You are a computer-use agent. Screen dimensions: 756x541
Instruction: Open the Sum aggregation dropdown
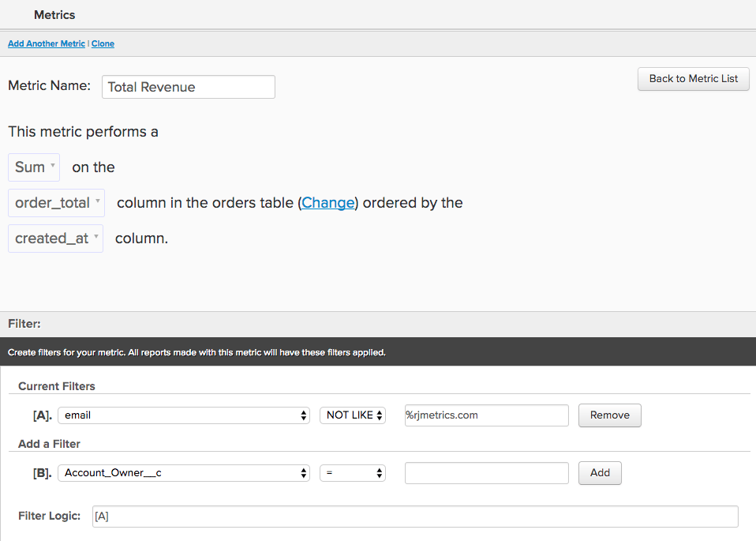click(33, 167)
